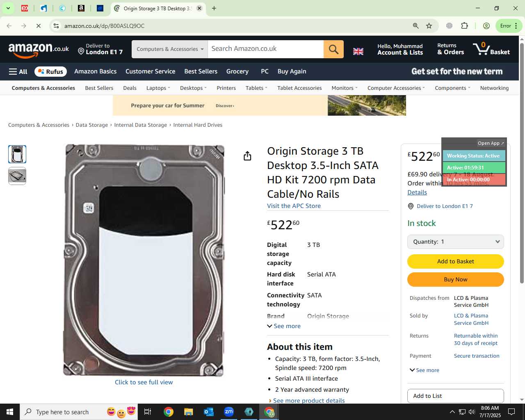Open new browser tab with plus

point(214,8)
